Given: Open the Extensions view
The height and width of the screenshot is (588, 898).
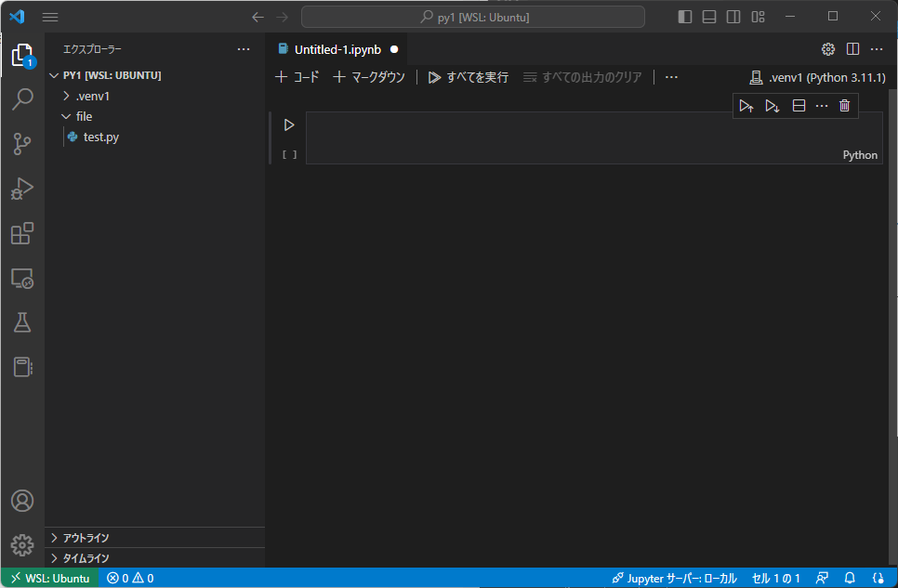Looking at the screenshot, I should tap(22, 233).
